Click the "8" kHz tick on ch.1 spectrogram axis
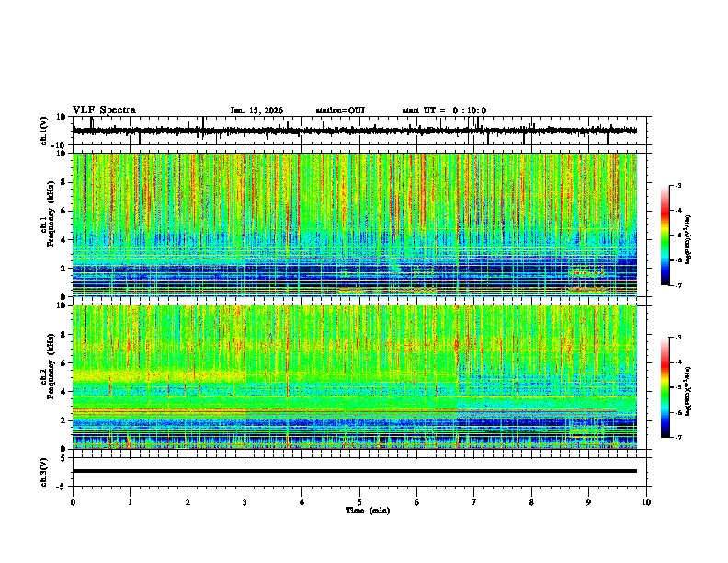Screen dimensions: 728x563 click(63, 182)
